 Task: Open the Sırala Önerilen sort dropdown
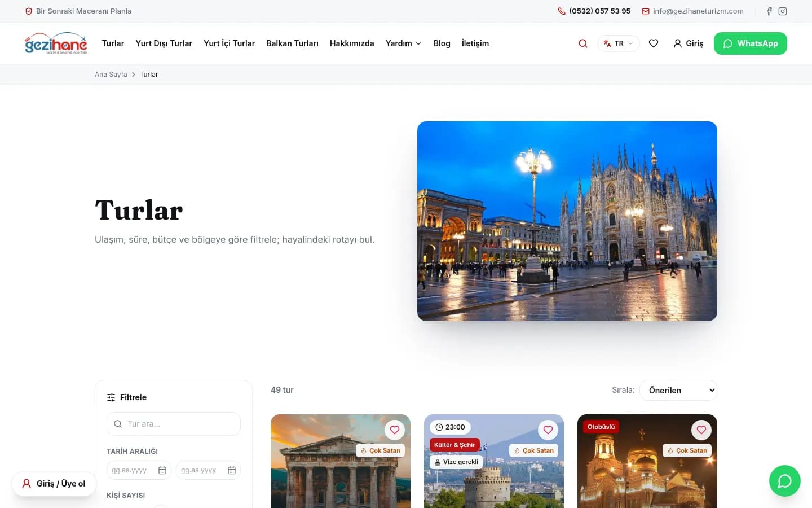click(678, 390)
